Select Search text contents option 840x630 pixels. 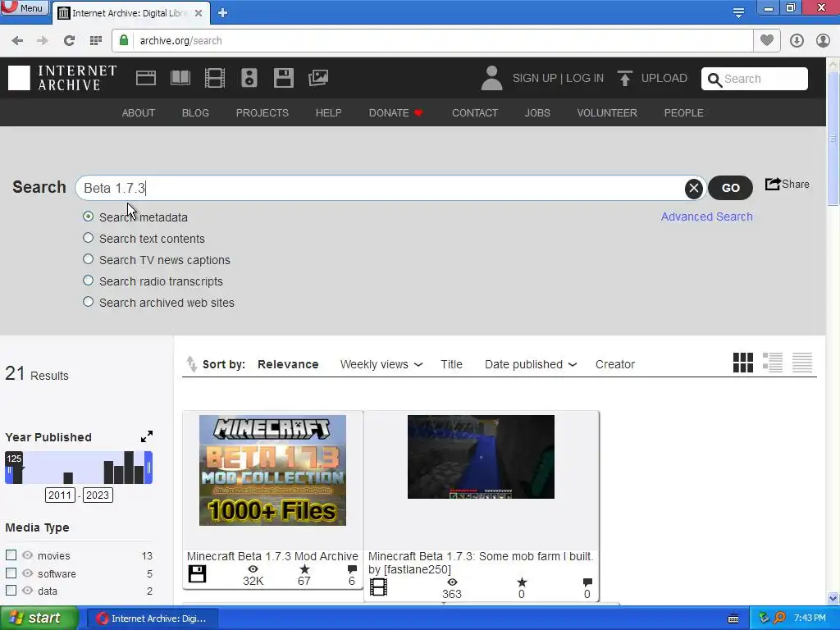tap(89, 238)
